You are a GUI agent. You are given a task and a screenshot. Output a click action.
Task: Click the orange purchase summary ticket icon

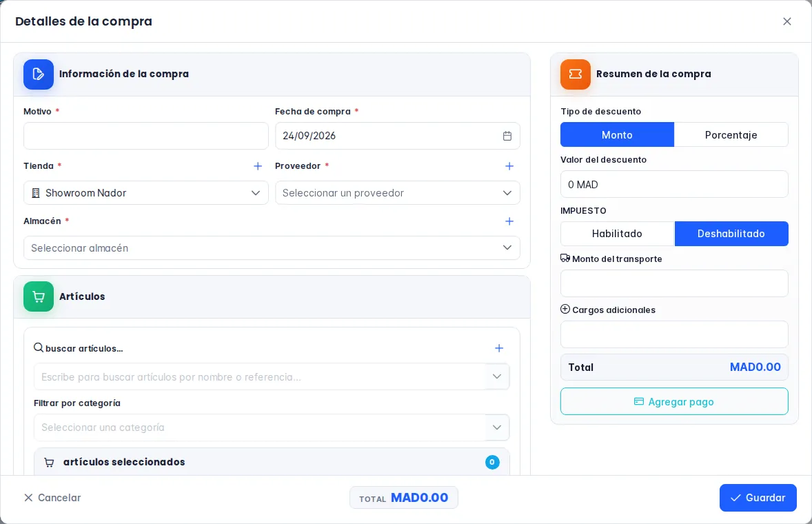click(x=576, y=74)
